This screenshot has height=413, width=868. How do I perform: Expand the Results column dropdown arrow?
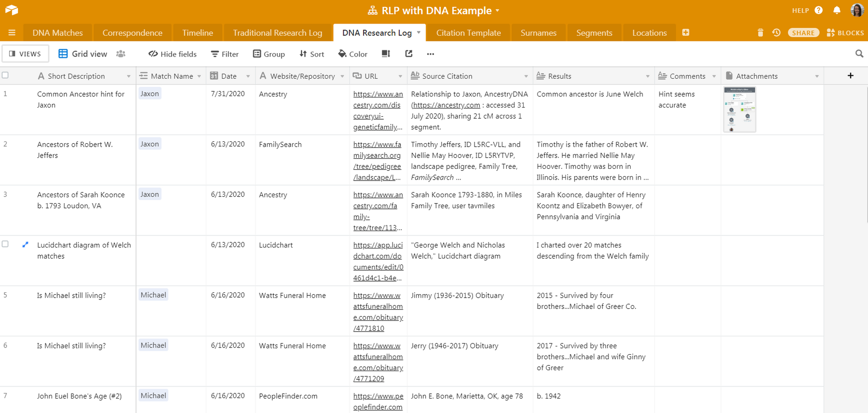point(647,76)
